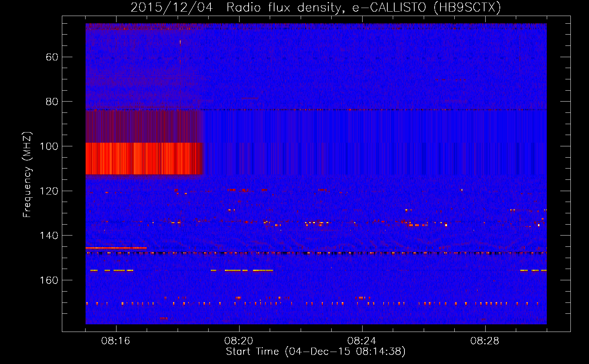Click the 80 frequency tick label

[52, 102]
